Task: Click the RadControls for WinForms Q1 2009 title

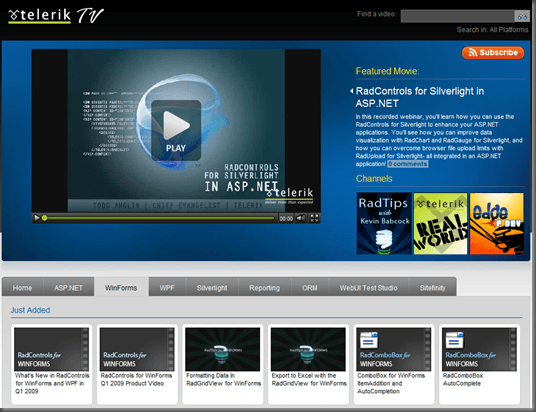Action: 136,380
